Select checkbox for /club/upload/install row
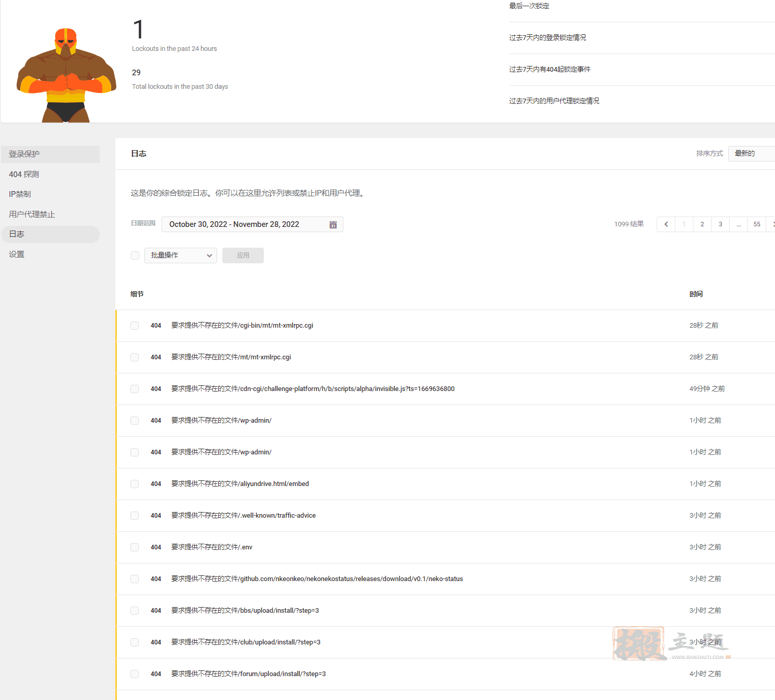The image size is (775, 700). coord(135,642)
